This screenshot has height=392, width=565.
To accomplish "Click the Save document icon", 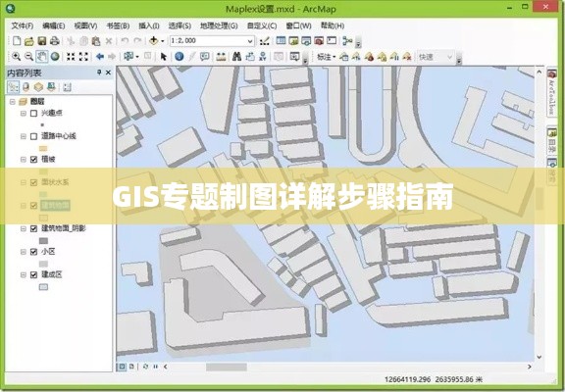I will click(42, 41).
